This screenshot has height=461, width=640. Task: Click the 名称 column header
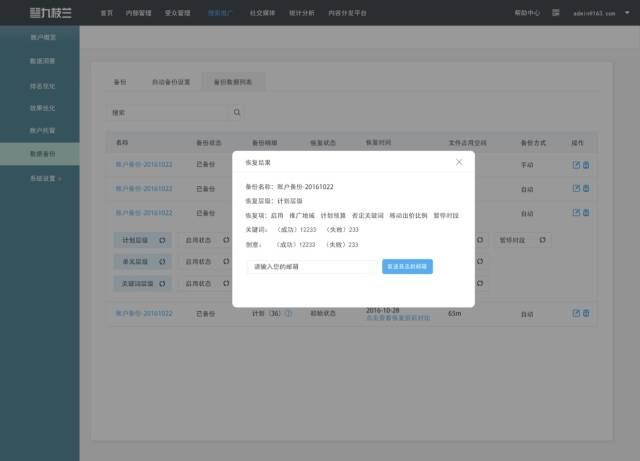point(122,143)
